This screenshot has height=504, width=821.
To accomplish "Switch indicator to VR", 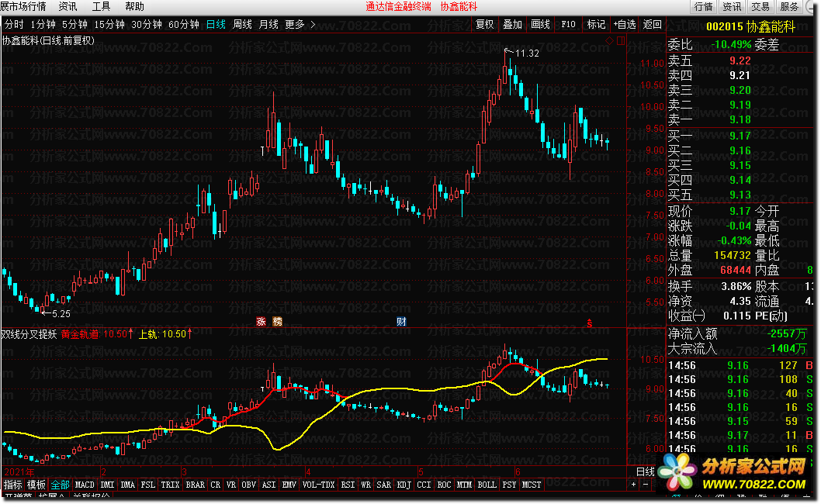I will [x=231, y=485].
